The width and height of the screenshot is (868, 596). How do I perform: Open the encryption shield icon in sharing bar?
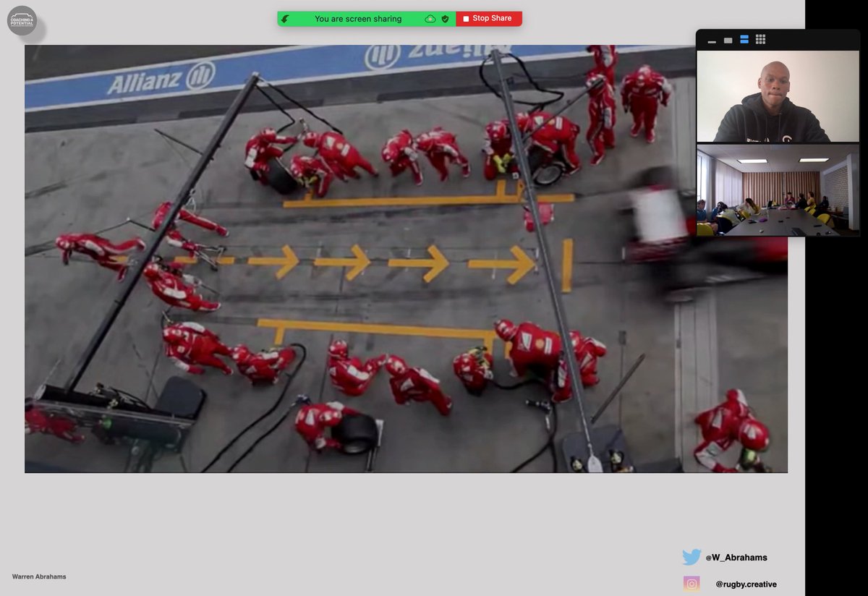pos(445,19)
